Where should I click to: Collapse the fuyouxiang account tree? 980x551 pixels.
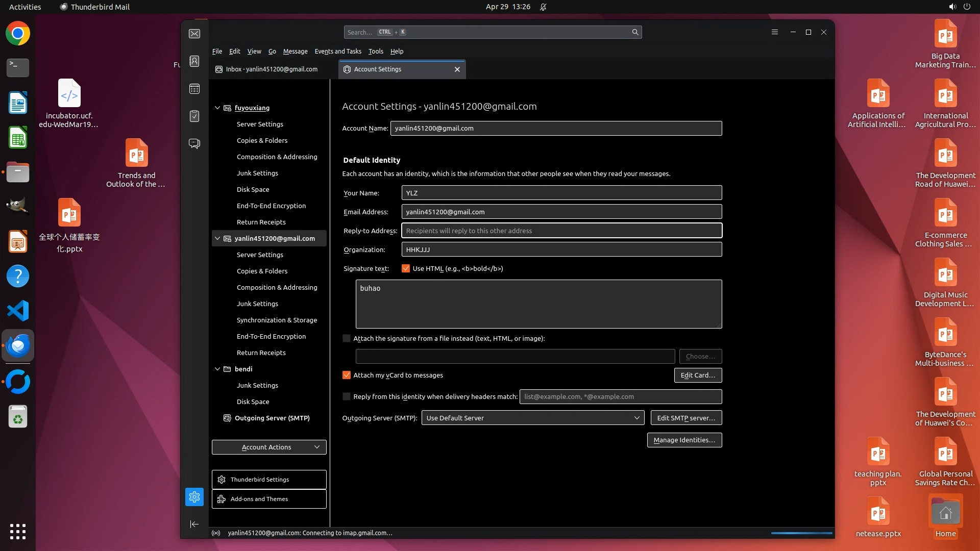(x=217, y=108)
